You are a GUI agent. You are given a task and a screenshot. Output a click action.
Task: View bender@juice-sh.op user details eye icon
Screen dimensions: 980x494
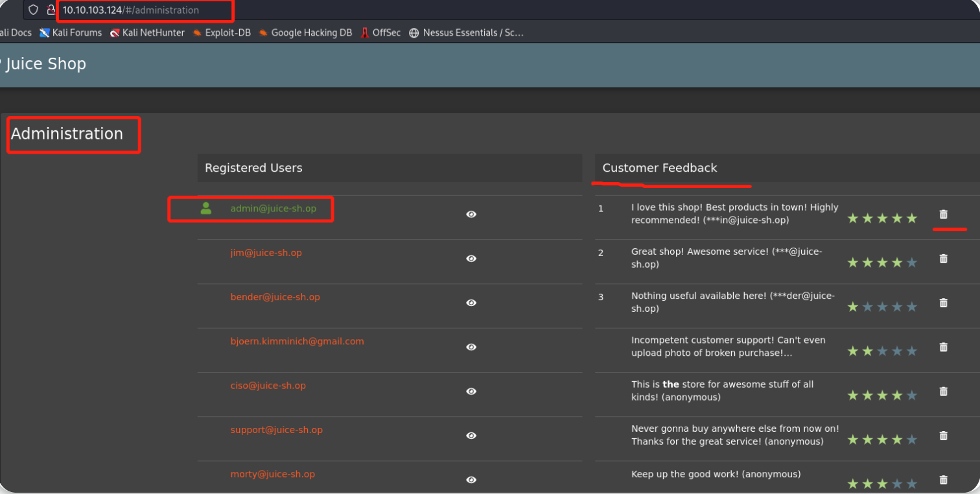tap(471, 303)
